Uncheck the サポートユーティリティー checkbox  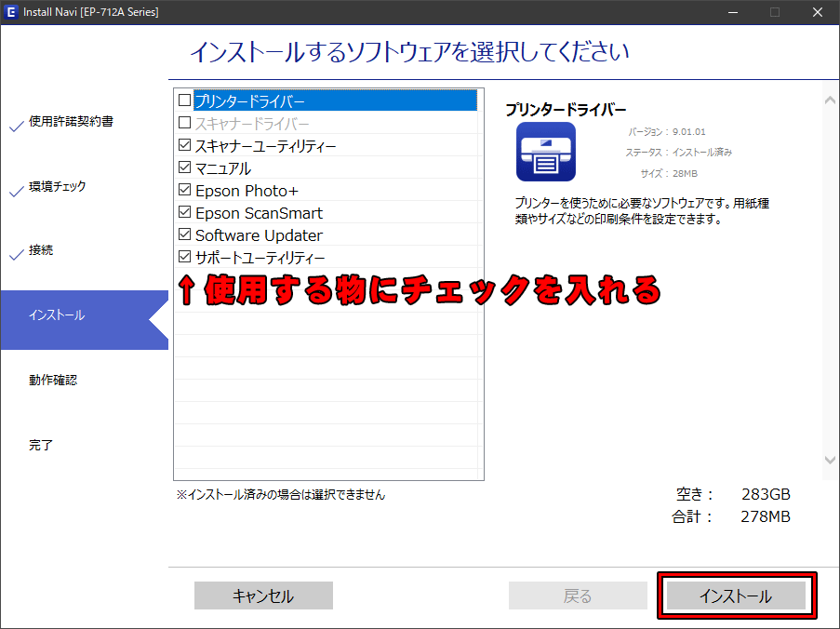point(185,257)
